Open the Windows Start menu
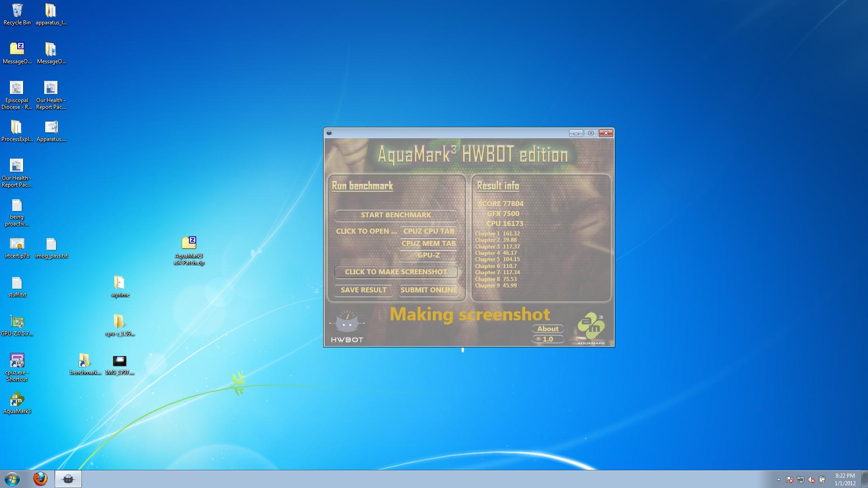 coord(12,479)
